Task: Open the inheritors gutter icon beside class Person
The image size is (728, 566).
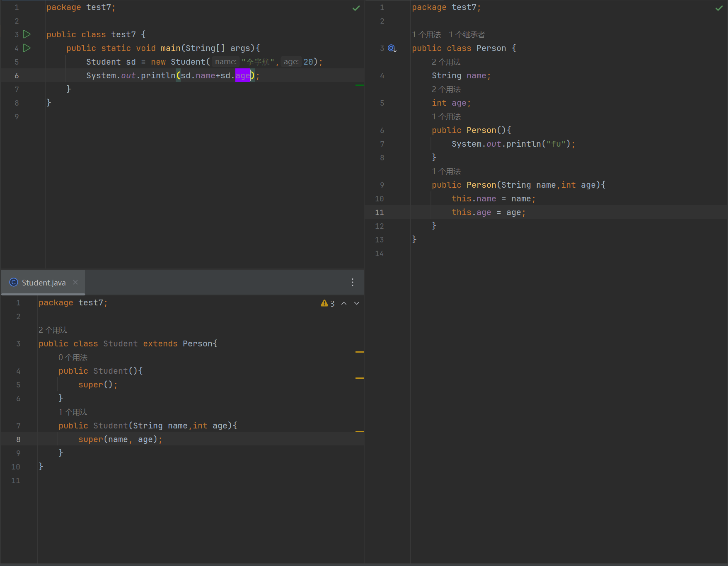Action: click(392, 48)
